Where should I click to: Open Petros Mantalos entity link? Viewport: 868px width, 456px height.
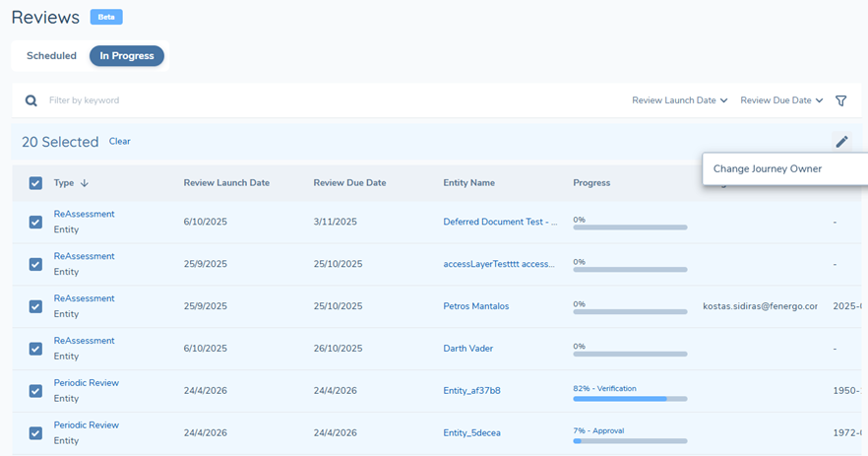pyautogui.click(x=476, y=306)
